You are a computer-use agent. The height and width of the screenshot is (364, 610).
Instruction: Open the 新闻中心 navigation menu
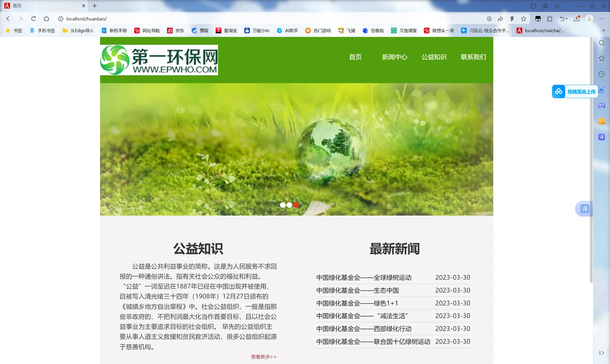point(394,57)
